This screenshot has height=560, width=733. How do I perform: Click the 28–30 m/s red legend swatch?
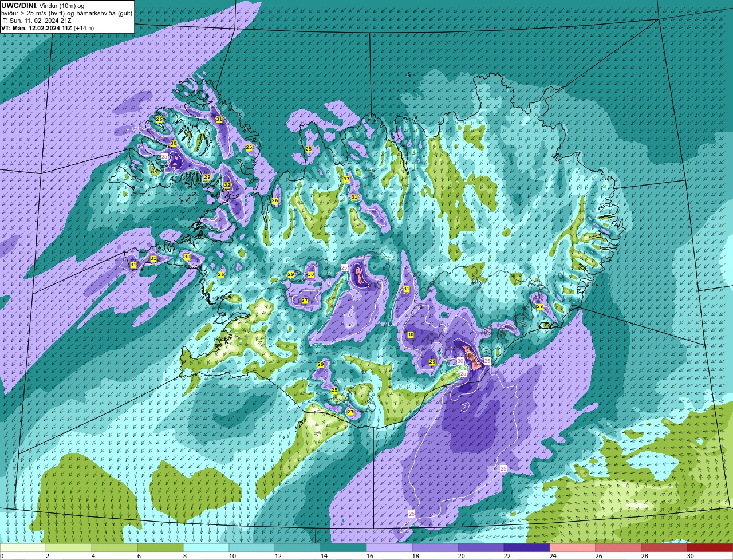point(664,547)
